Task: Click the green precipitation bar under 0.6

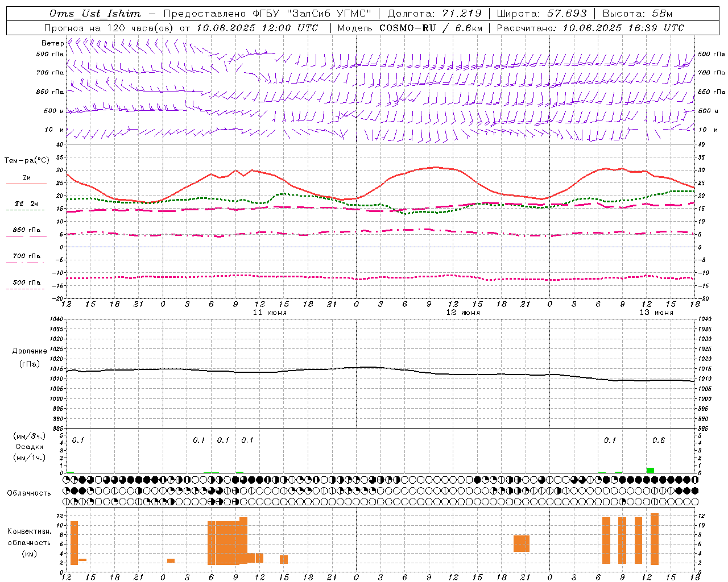Action: click(650, 470)
